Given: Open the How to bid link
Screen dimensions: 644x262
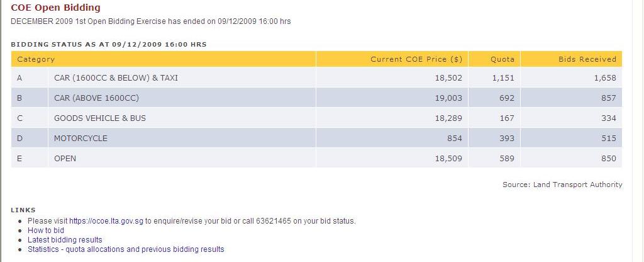Looking at the screenshot, I should [45, 231].
